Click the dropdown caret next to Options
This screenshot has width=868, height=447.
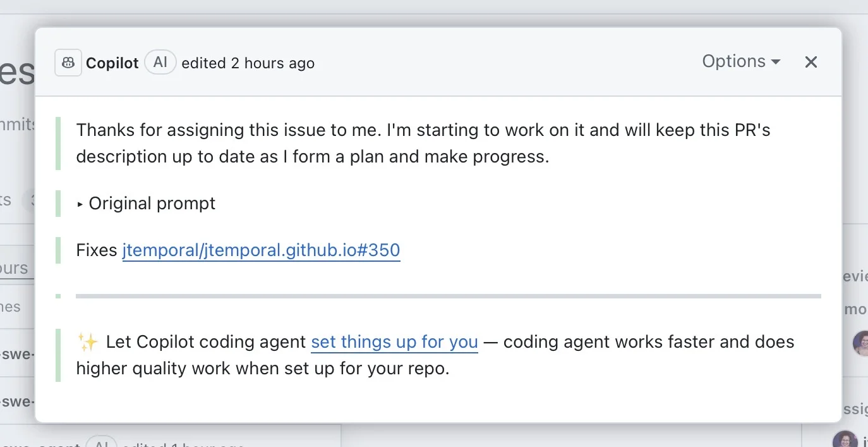coord(776,61)
